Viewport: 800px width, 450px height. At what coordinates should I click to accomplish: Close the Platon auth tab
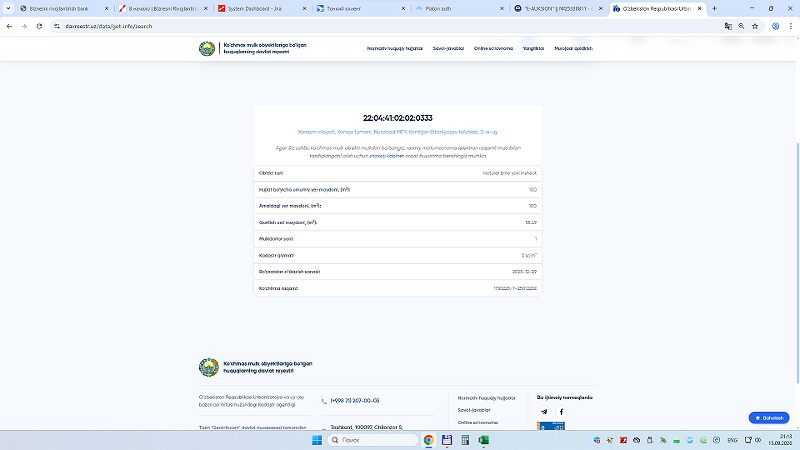502,9
